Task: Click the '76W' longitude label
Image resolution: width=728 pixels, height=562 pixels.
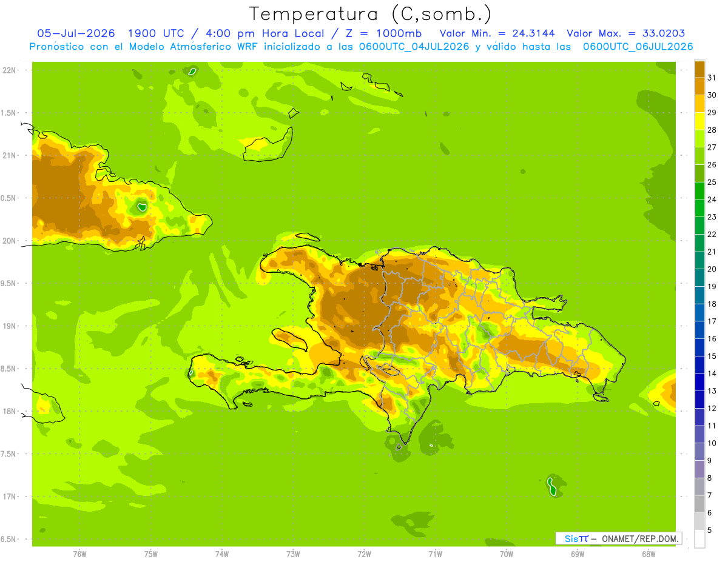Action: coord(79,554)
